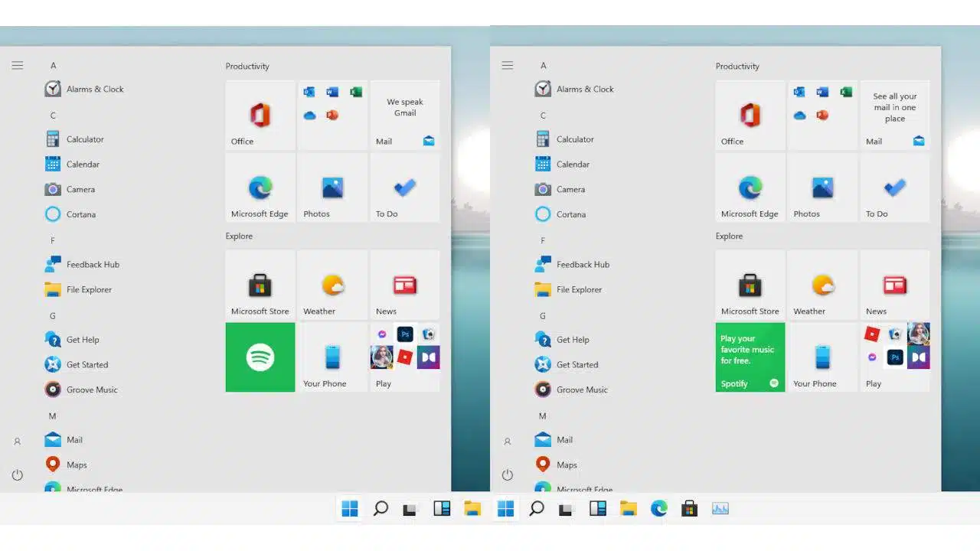Expand the Play folder tile in the right Start menu
Viewport: 980px width, 551px height.
tap(894, 357)
